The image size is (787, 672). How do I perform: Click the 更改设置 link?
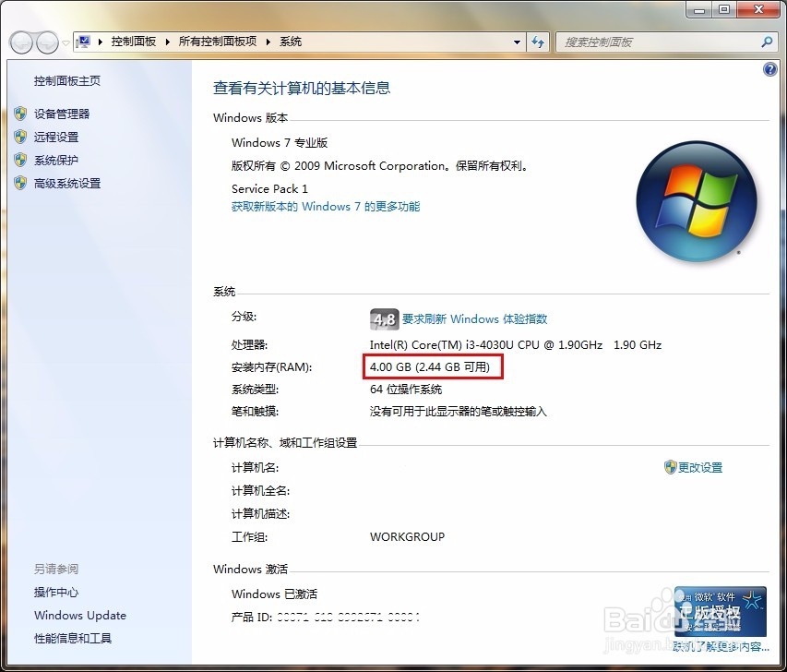click(x=700, y=468)
